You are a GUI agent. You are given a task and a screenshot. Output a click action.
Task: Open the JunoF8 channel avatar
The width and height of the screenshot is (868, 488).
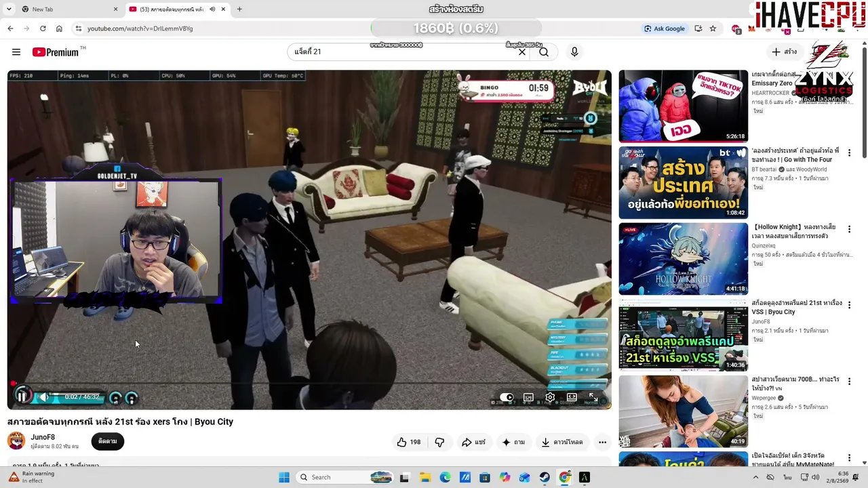[x=16, y=441]
